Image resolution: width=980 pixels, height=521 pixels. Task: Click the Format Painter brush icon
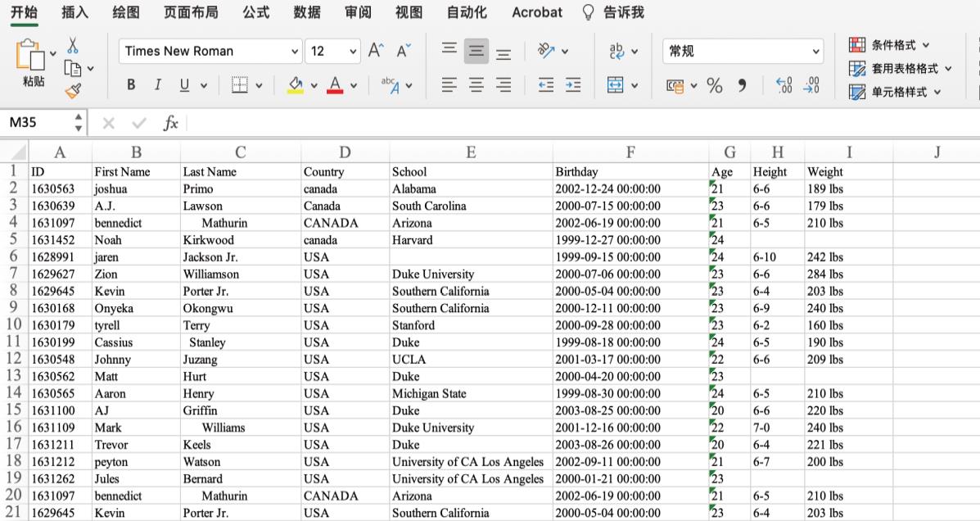(73, 90)
